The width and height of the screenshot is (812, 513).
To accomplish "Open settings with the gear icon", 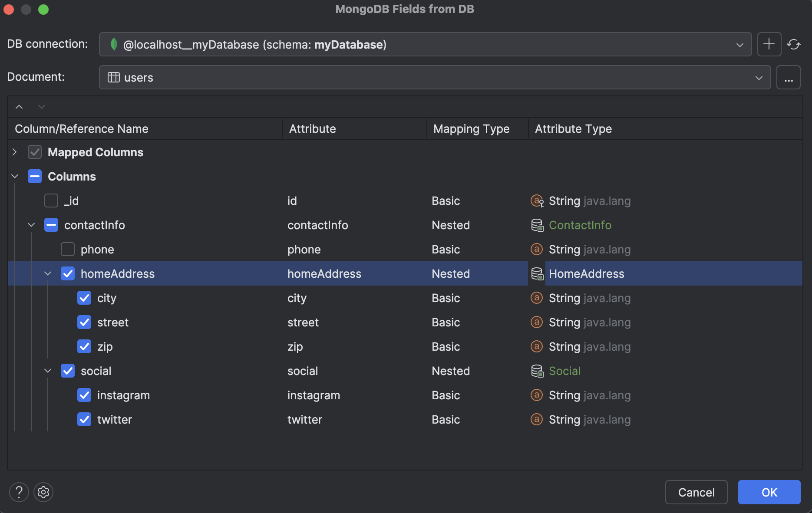I will (x=43, y=492).
